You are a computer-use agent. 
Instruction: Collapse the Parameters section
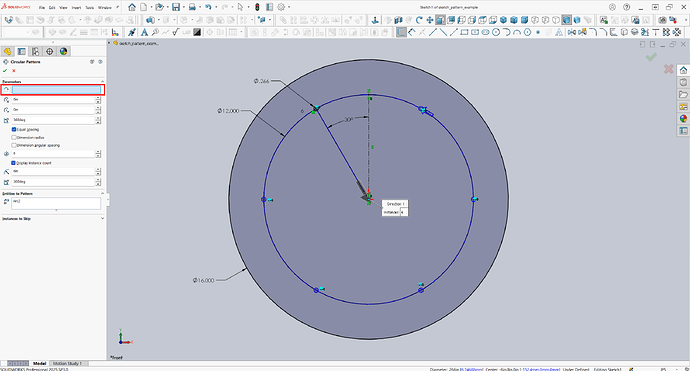[103, 81]
